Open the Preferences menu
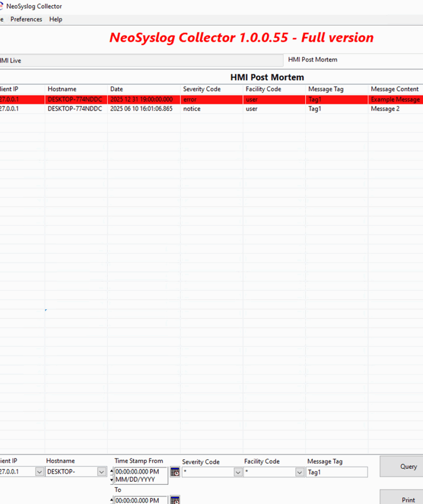Viewport: 423px width, 504px height. (x=27, y=19)
